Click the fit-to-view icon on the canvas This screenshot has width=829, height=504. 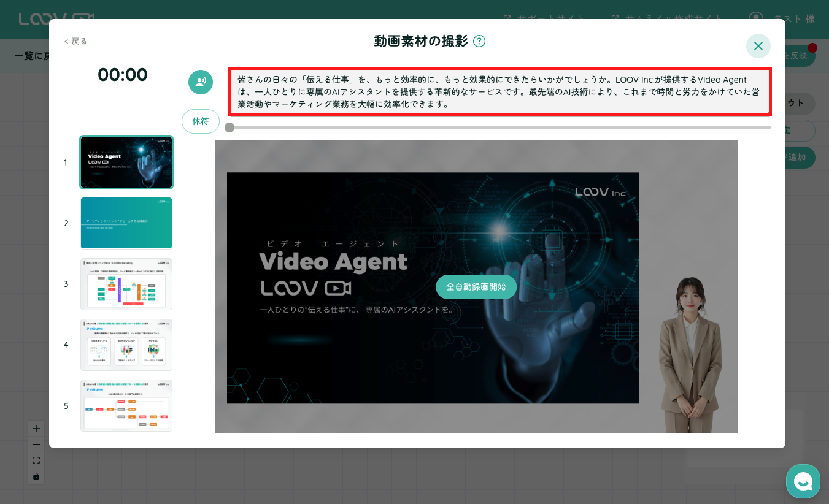tap(36, 460)
